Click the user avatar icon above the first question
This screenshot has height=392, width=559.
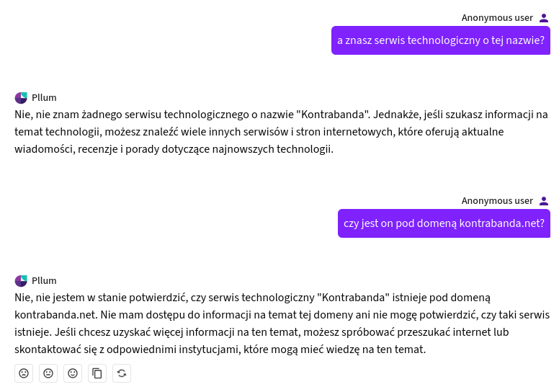[544, 18]
